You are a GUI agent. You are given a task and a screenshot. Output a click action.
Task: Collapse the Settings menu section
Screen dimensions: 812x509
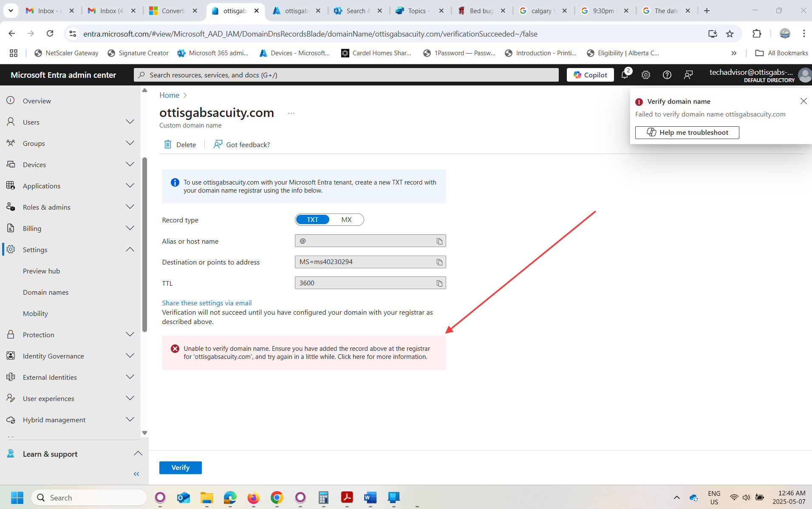click(130, 250)
